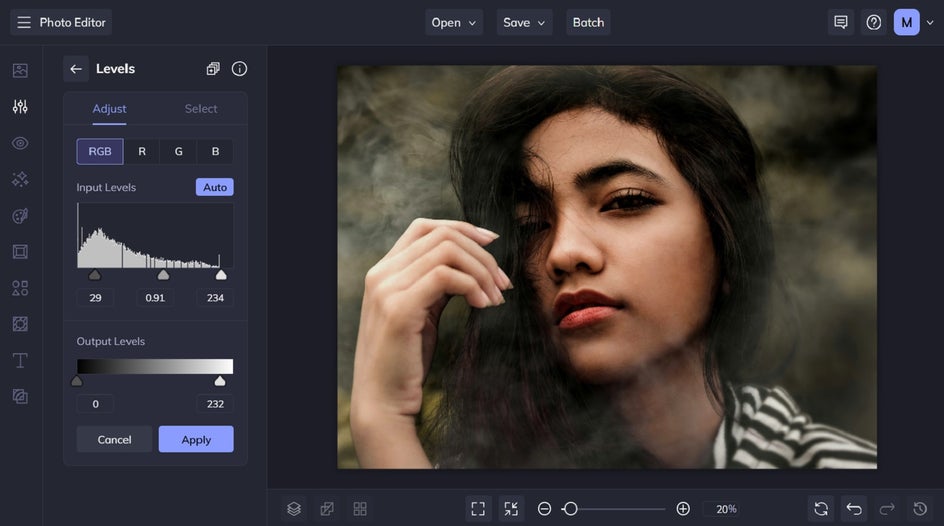Open the Text tool sidebar icon
The height and width of the screenshot is (526, 944).
point(20,360)
